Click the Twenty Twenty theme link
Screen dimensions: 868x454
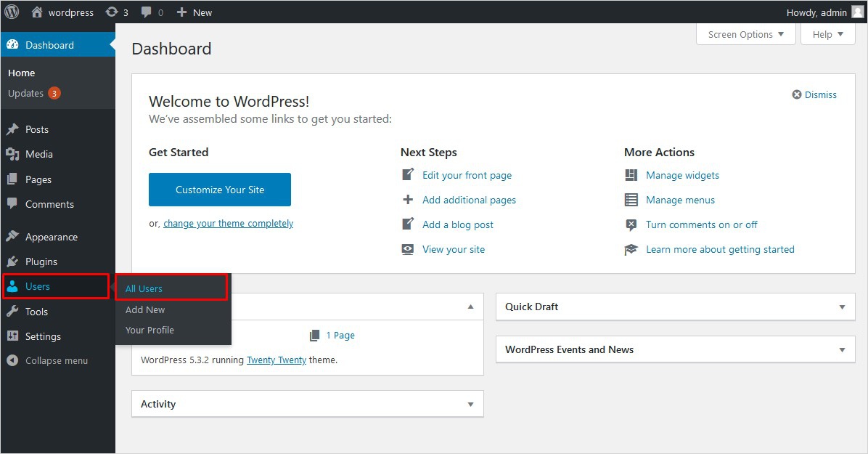(276, 360)
